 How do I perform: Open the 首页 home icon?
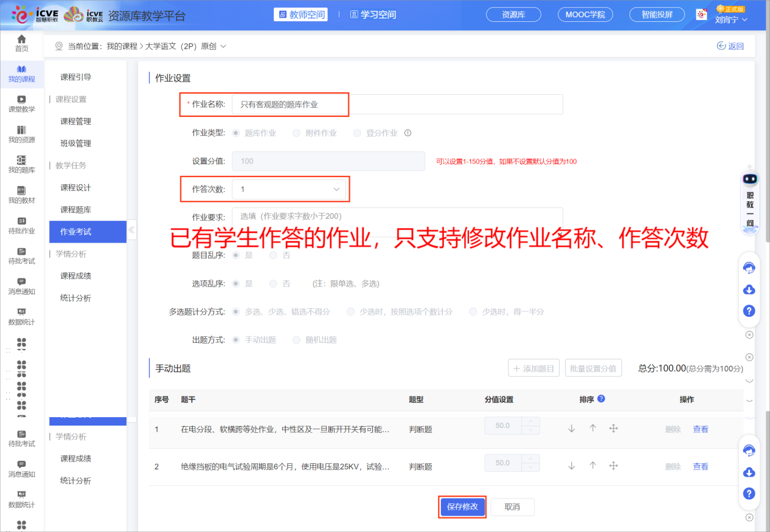(21, 43)
